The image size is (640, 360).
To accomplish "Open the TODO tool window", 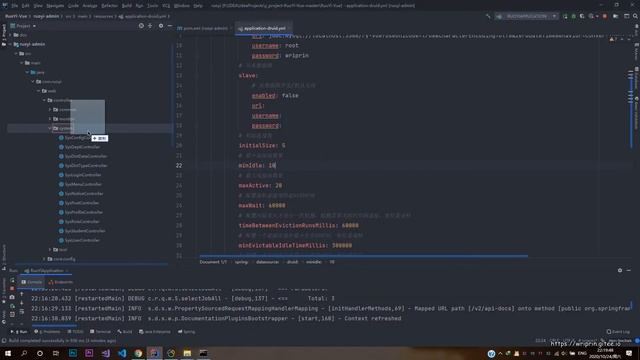I will 76,332.
